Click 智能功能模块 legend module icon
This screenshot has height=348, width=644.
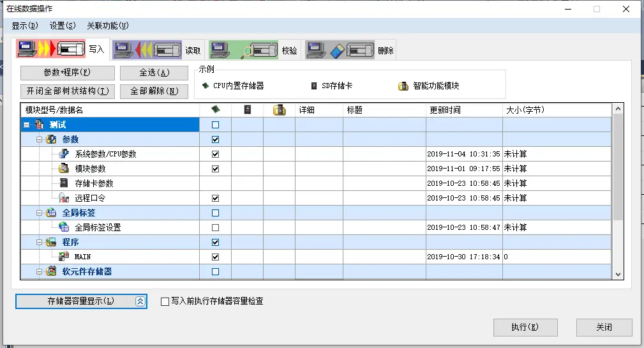point(403,86)
